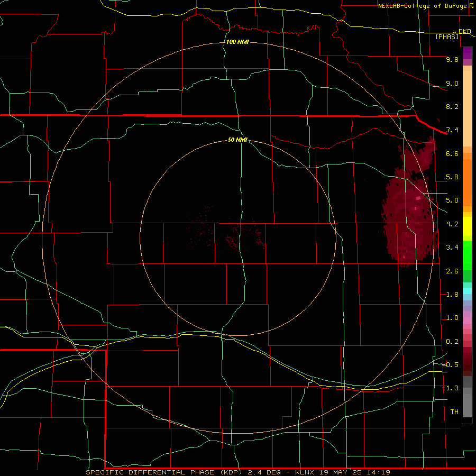Select the 4.2 value on the color scale
Image resolution: width=476 pixels, height=476 pixels.
(x=452, y=224)
